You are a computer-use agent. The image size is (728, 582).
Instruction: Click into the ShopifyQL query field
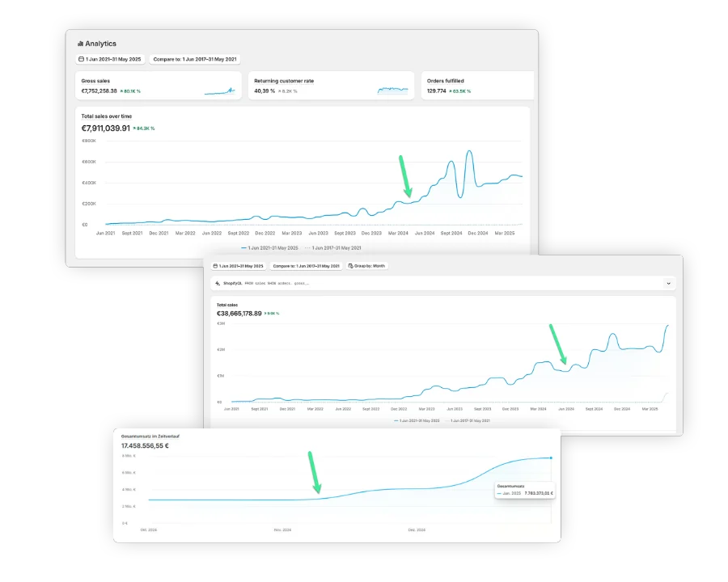click(443, 283)
